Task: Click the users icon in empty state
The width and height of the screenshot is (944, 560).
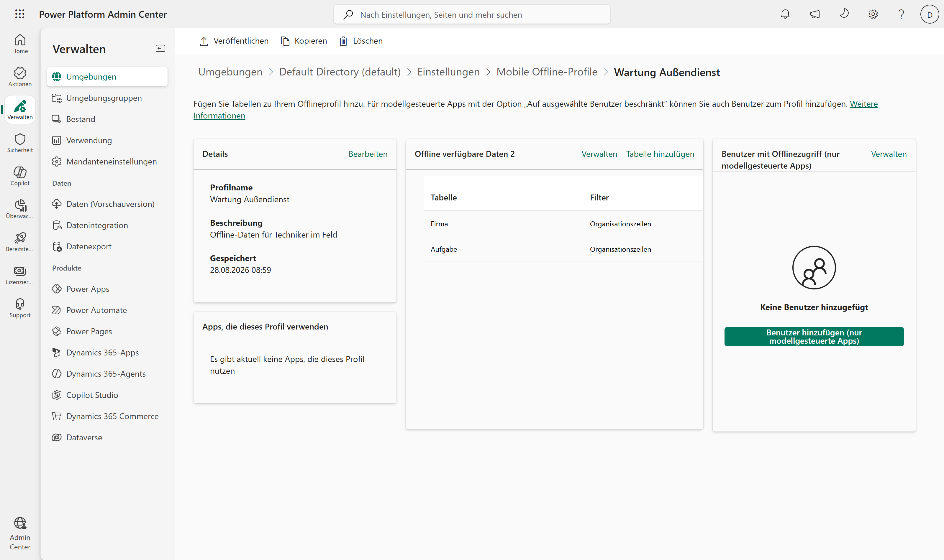Action: (814, 268)
